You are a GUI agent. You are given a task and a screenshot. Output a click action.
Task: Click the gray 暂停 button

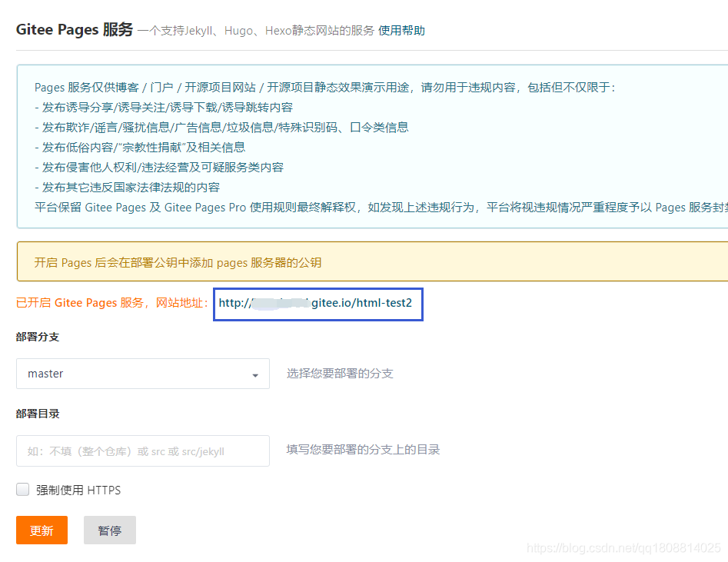110,530
